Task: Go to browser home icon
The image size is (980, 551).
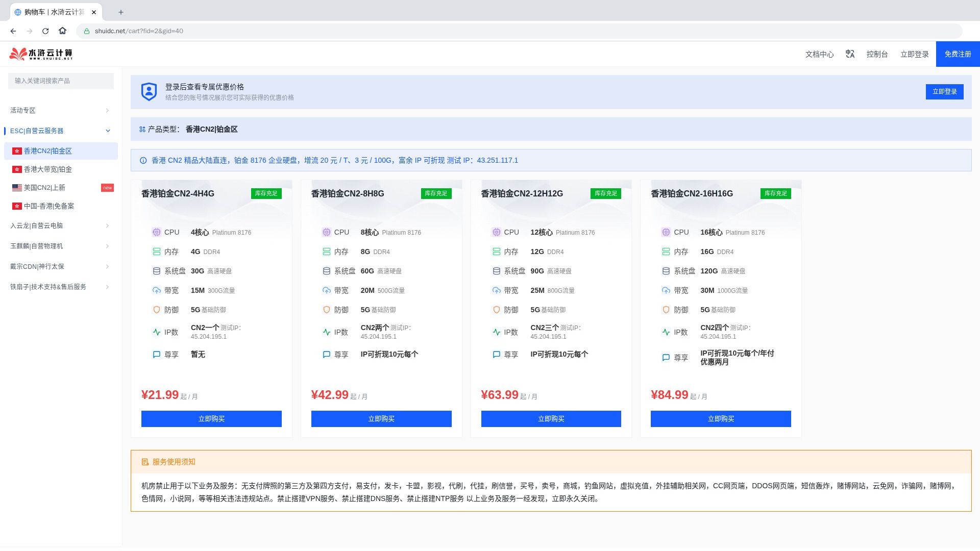Action: [62, 31]
